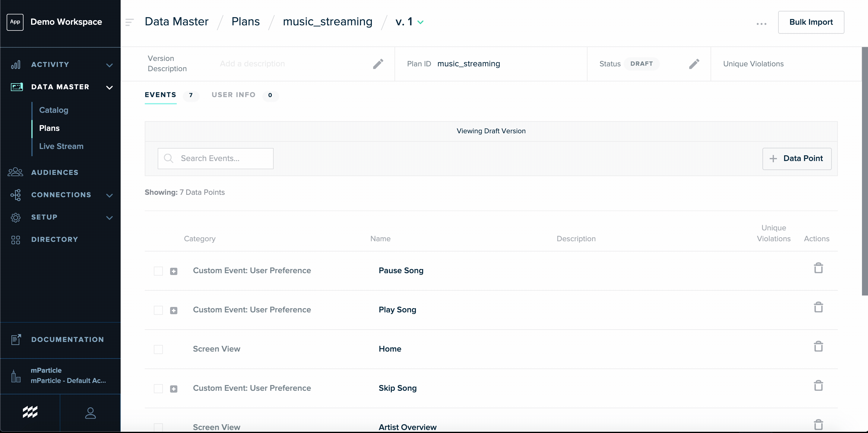Image resolution: width=868 pixels, height=433 pixels.
Task: Select the Play Song row checkbox
Action: [158, 310]
